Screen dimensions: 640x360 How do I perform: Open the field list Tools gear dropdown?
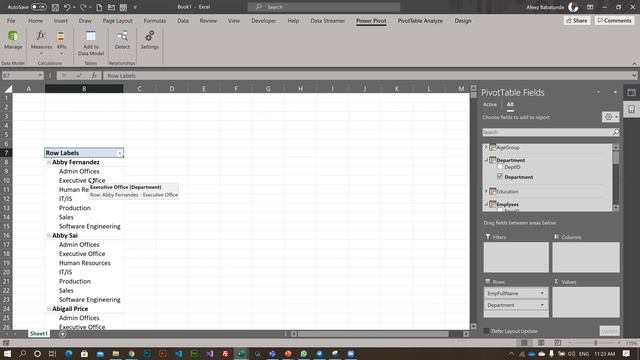pos(611,117)
